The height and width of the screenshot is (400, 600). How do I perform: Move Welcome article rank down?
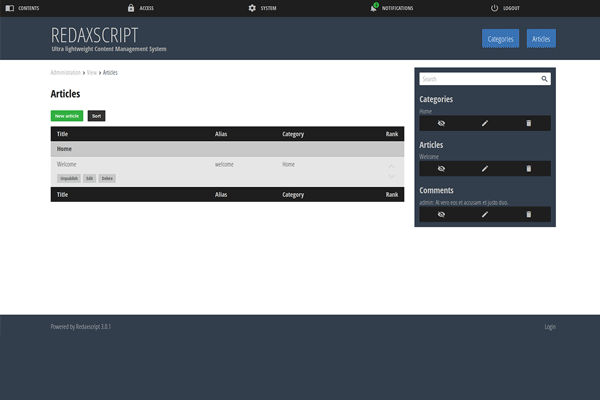tap(391, 176)
